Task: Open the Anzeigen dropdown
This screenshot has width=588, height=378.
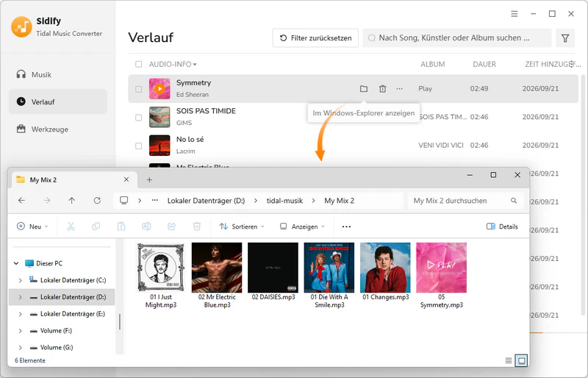Action: click(x=302, y=227)
